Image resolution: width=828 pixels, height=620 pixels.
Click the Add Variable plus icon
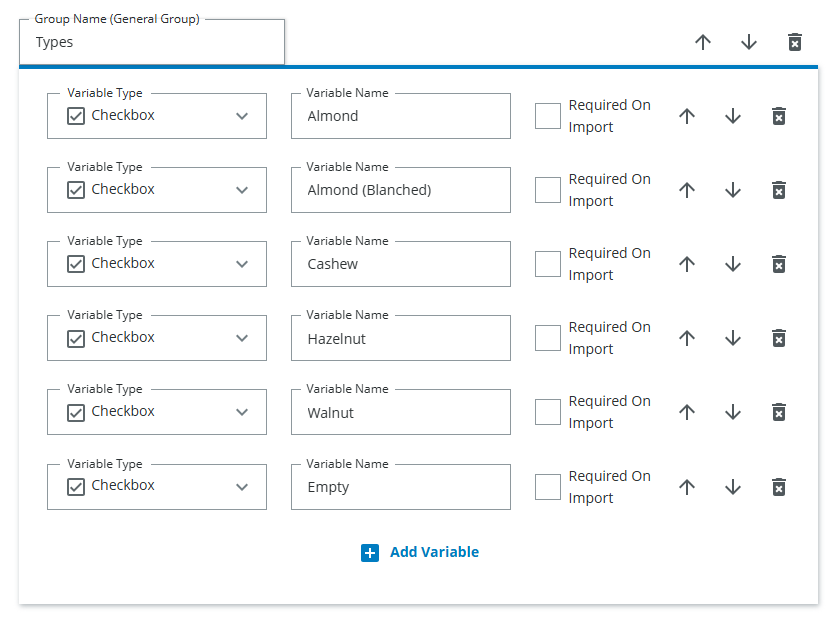pos(370,552)
